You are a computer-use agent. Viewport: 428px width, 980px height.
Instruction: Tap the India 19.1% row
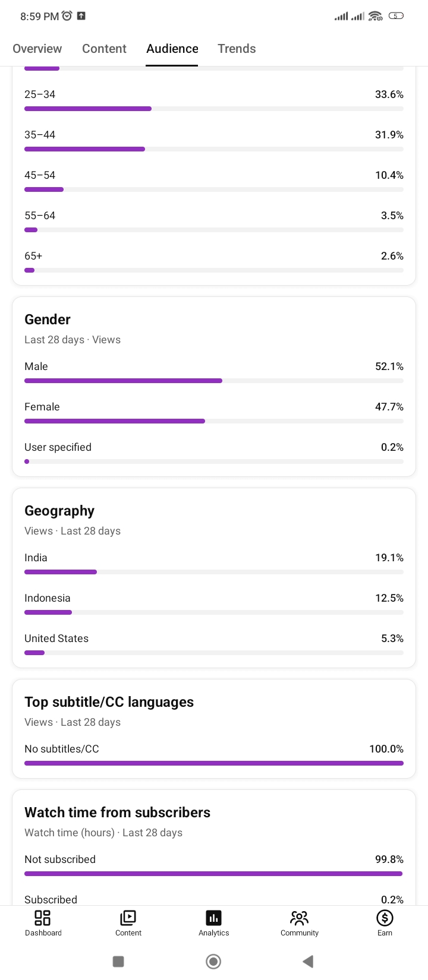point(214,564)
